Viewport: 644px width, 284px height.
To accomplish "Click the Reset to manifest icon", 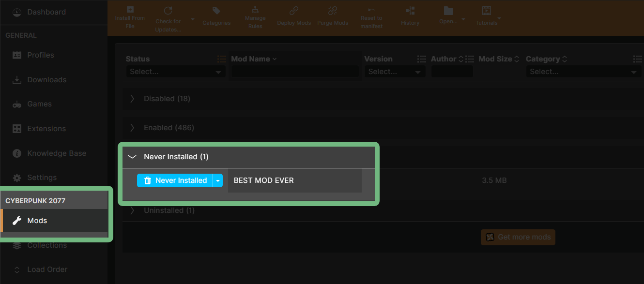I will [371, 10].
